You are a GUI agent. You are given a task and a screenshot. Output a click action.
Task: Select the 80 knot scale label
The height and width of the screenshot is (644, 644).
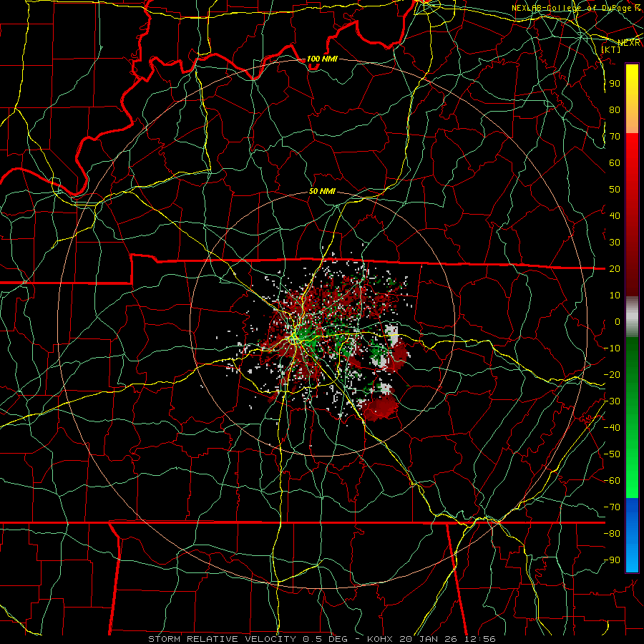click(x=615, y=109)
